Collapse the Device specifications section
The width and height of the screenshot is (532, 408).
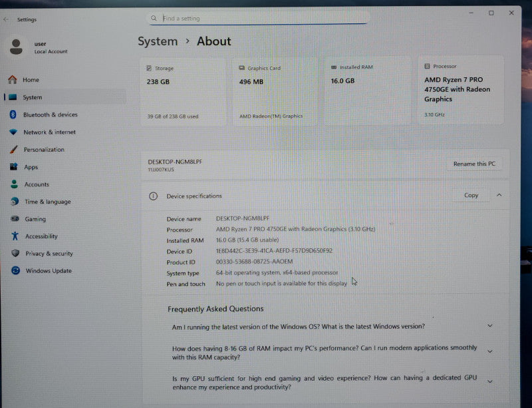pyautogui.click(x=499, y=195)
